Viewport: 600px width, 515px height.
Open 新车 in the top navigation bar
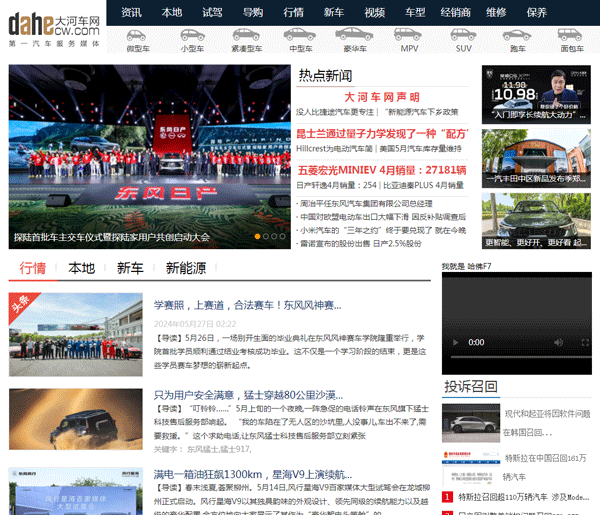click(x=334, y=13)
